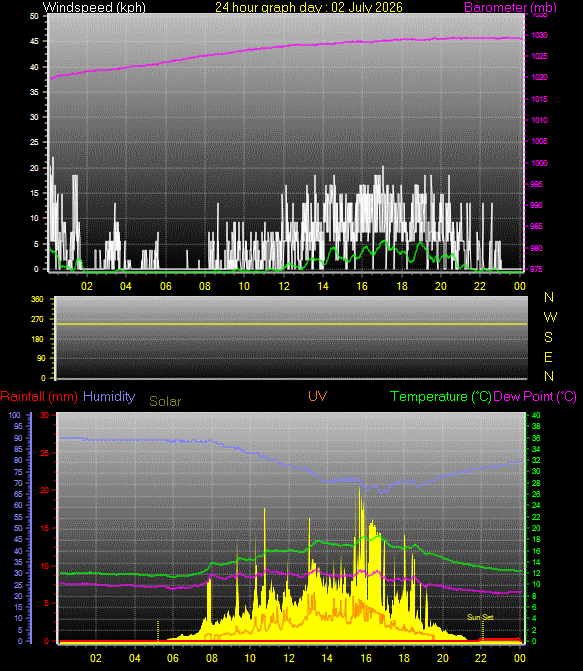
Task: Click "995" on the barometer axis
Action: [536, 184]
